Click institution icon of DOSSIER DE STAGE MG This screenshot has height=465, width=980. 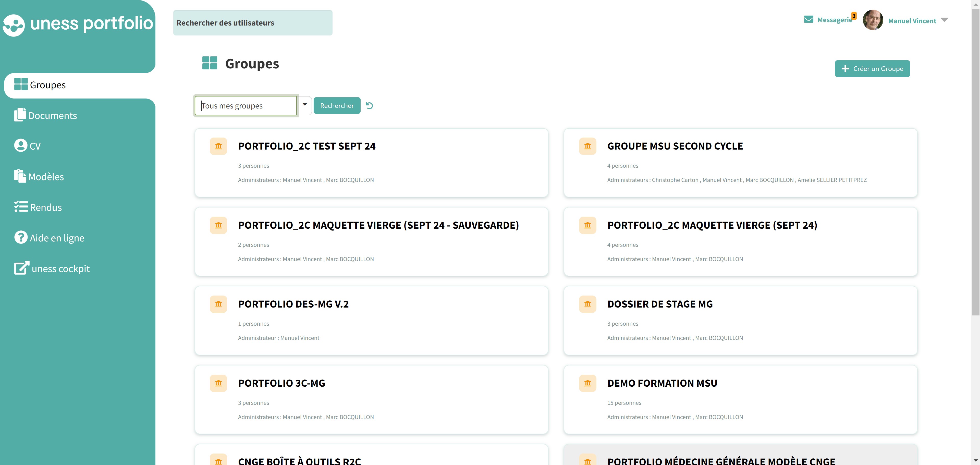pos(587,304)
